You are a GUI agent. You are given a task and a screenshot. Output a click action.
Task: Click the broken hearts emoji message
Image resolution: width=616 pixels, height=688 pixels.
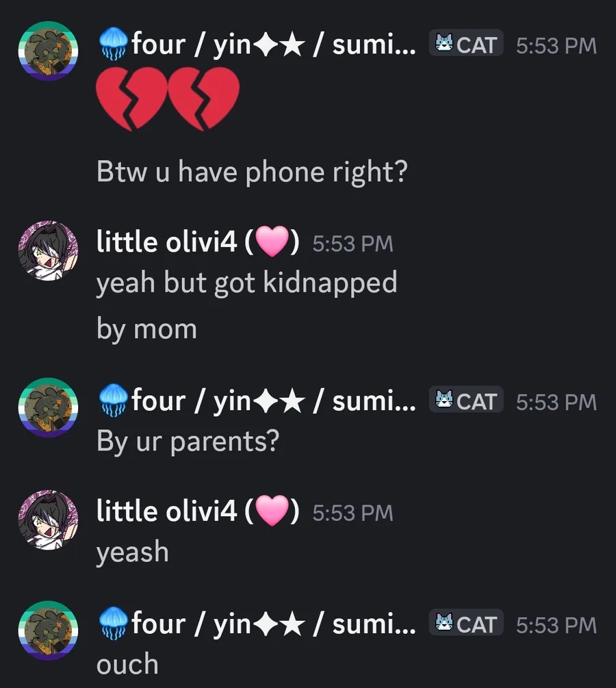[168, 99]
